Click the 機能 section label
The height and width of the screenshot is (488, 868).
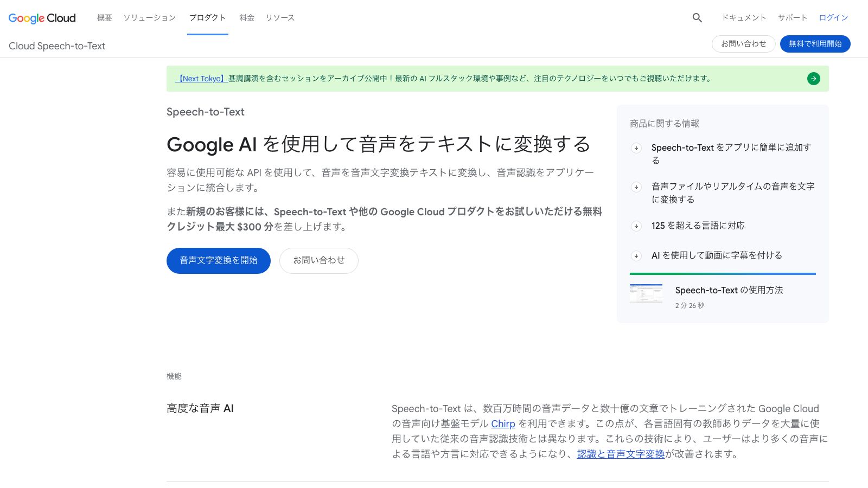coord(174,376)
